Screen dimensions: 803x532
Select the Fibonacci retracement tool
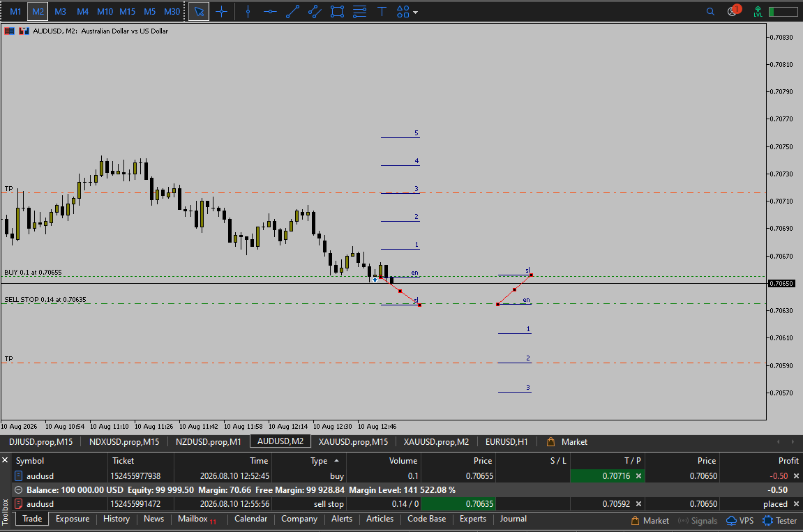(359, 11)
